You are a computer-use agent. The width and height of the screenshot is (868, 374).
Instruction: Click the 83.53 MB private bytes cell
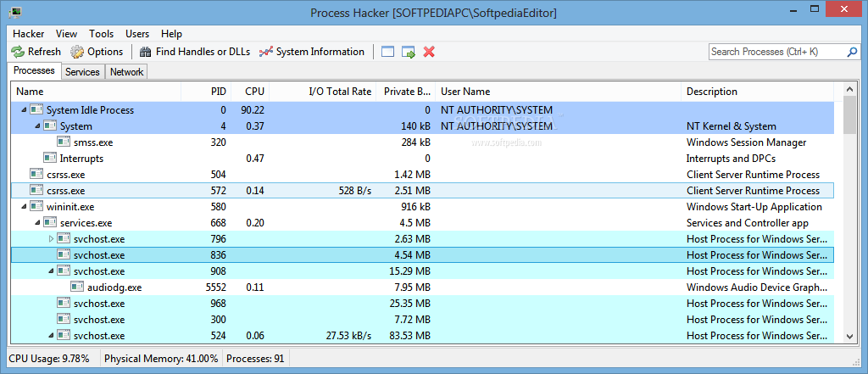[409, 335]
